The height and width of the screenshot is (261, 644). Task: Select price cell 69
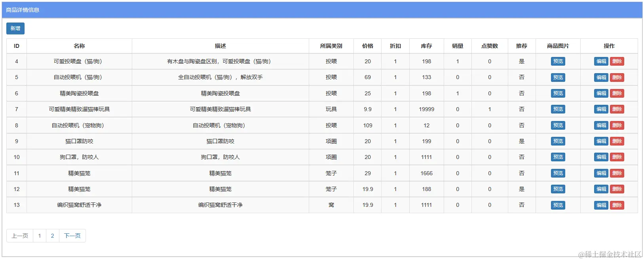368,78
